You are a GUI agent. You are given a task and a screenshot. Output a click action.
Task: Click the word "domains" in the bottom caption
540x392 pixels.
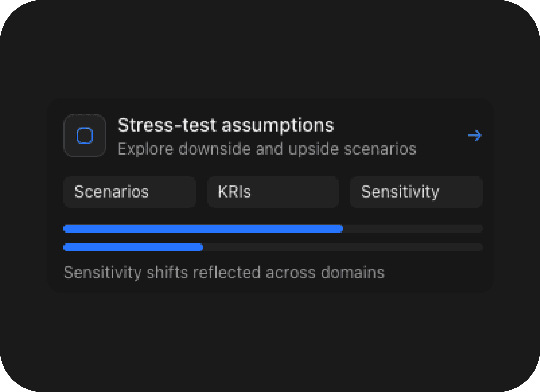tap(352, 273)
